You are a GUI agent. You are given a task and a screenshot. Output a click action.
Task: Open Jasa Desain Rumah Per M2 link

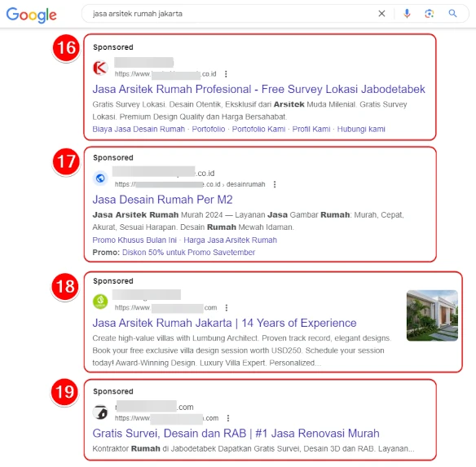[x=162, y=200]
